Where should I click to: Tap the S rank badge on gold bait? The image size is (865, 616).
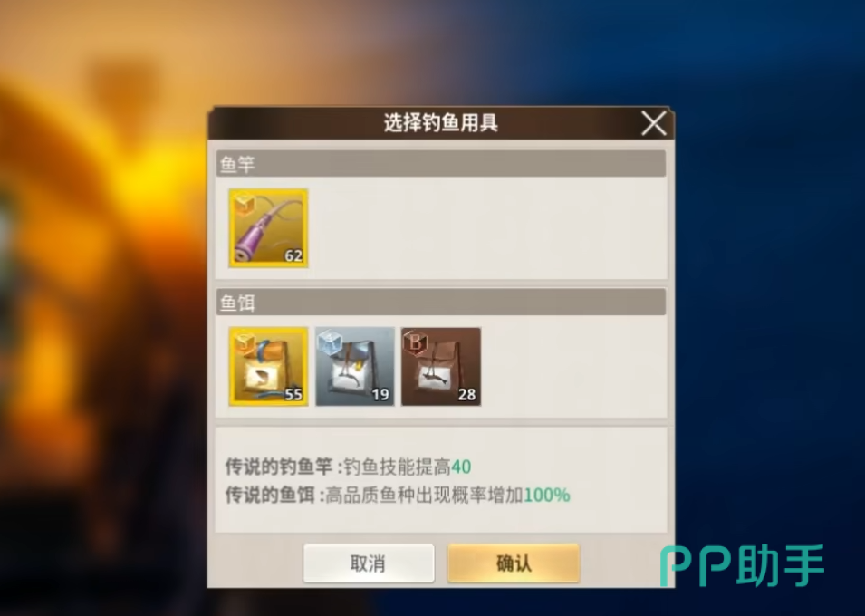pyautogui.click(x=245, y=343)
